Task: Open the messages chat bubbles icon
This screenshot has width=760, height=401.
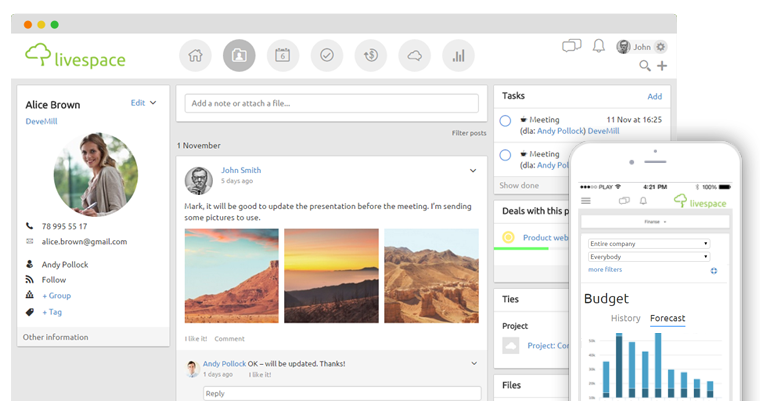Action: (571, 46)
